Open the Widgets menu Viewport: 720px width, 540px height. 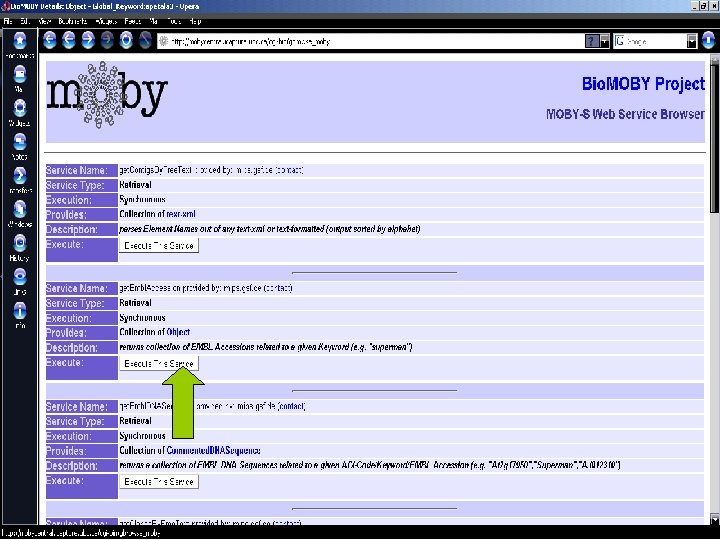click(x=106, y=22)
